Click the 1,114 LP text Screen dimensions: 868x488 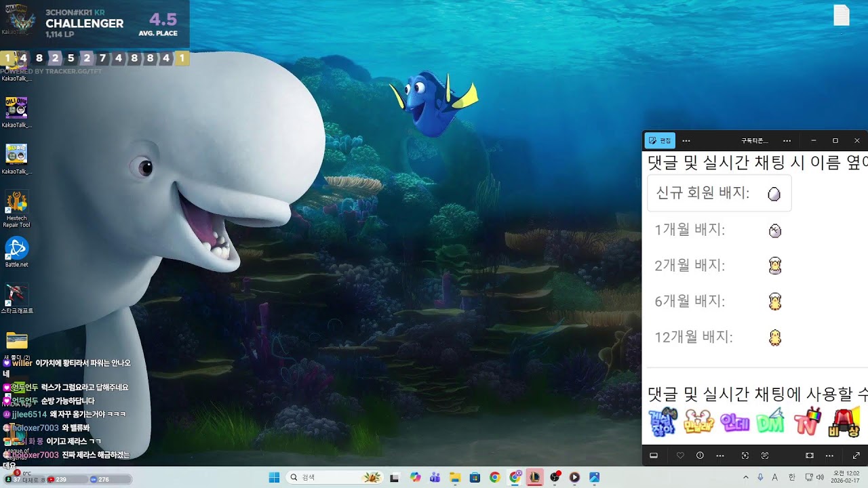pyautogui.click(x=60, y=35)
